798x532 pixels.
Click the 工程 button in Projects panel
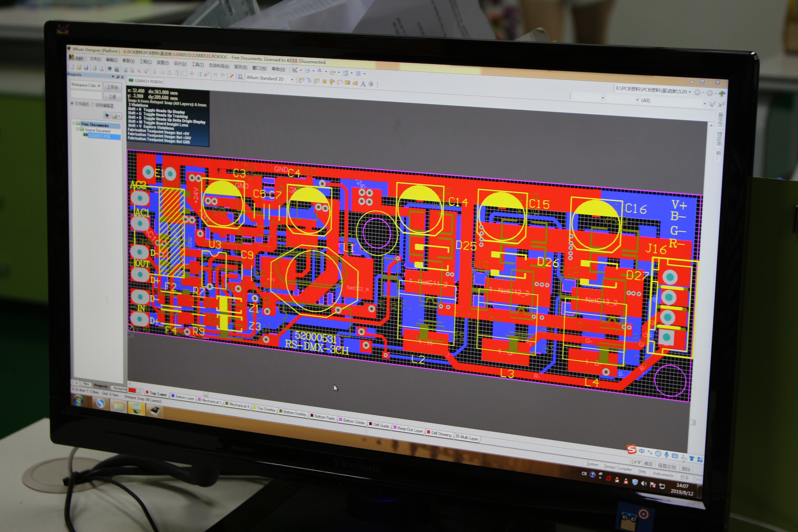pos(112,97)
